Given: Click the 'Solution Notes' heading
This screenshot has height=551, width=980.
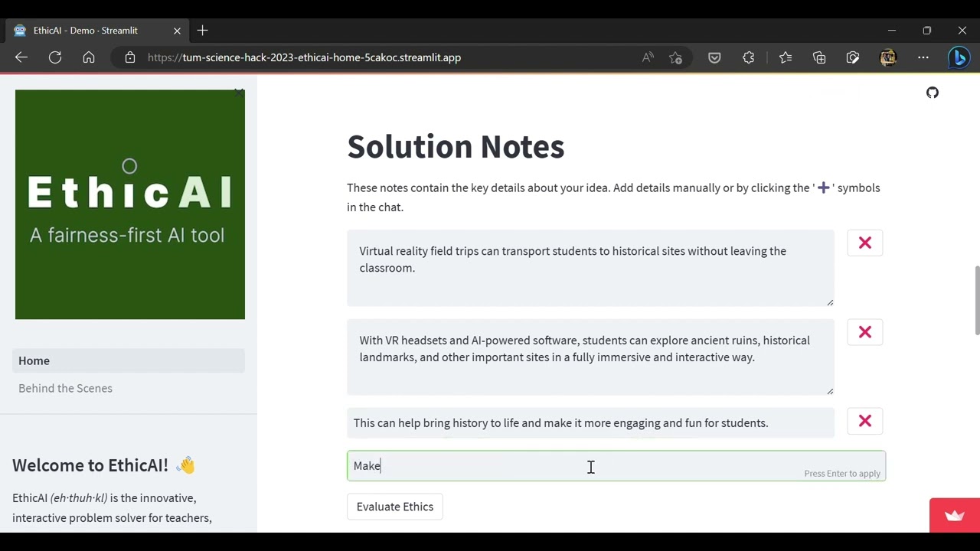Looking at the screenshot, I should pyautogui.click(x=456, y=147).
